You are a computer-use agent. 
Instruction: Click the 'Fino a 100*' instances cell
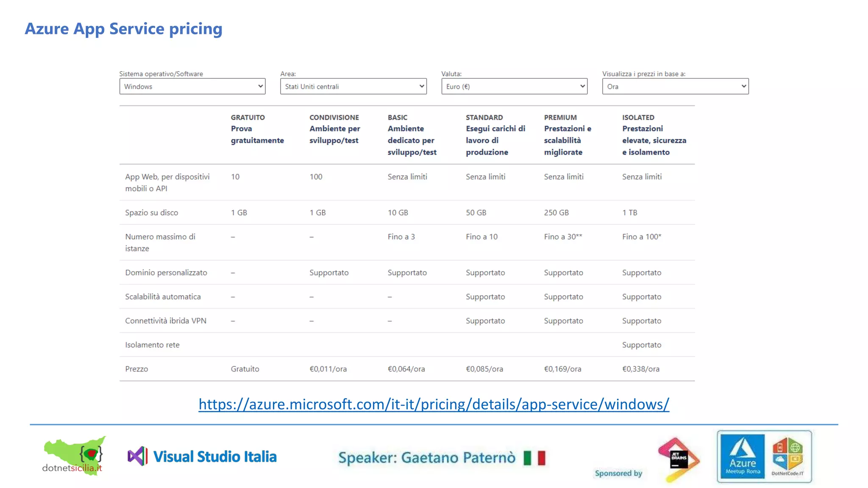pyautogui.click(x=642, y=237)
